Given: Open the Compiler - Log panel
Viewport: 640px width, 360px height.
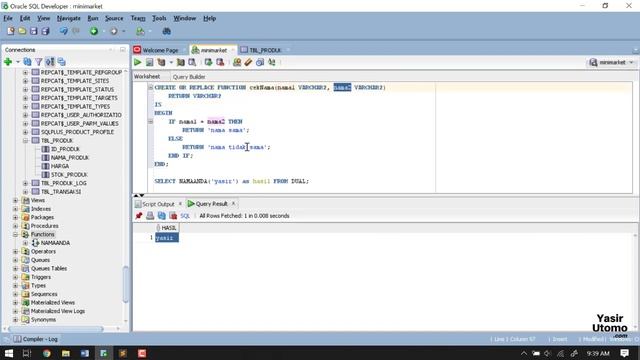Looking at the screenshot, I should 36,339.
